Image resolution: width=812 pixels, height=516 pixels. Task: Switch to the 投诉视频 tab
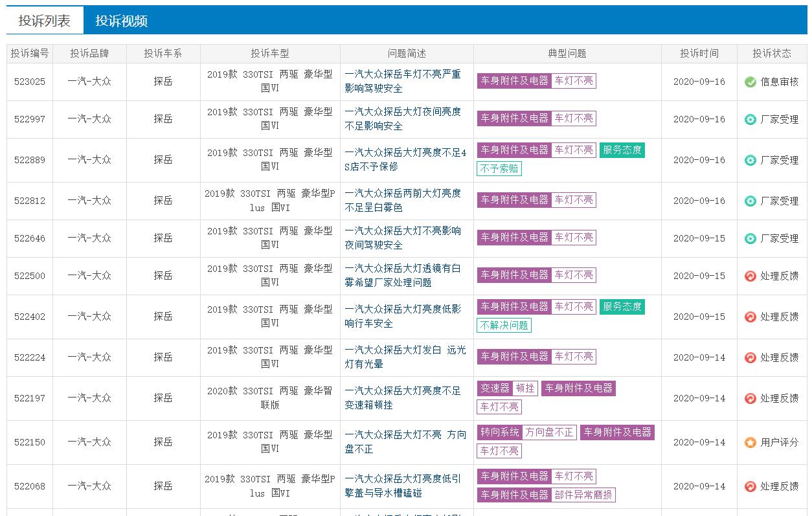(x=122, y=21)
